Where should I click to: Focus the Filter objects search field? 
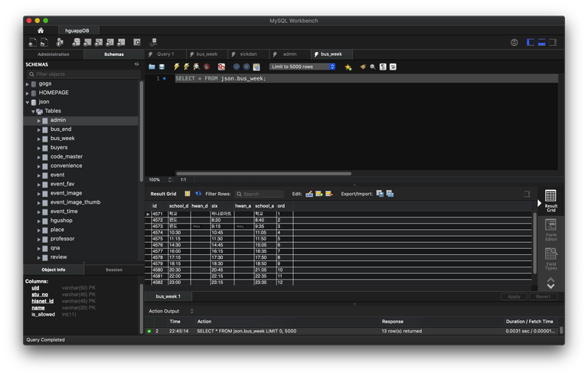click(83, 74)
